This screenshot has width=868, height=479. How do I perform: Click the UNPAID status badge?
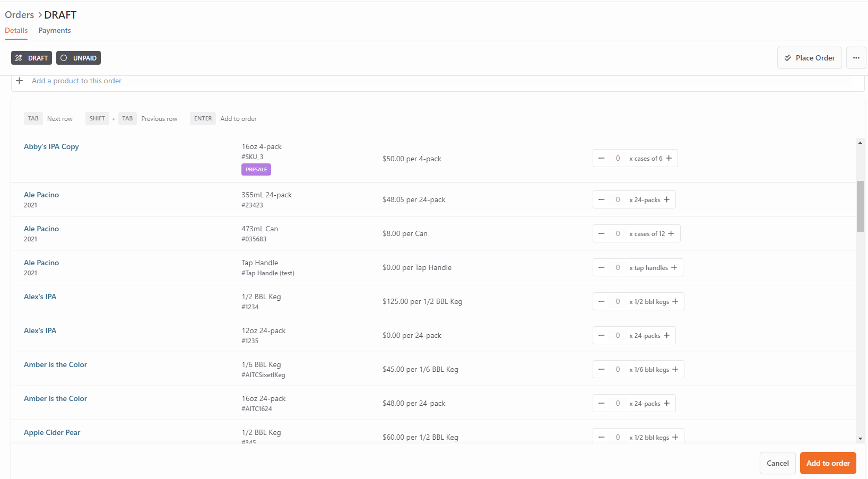point(79,58)
